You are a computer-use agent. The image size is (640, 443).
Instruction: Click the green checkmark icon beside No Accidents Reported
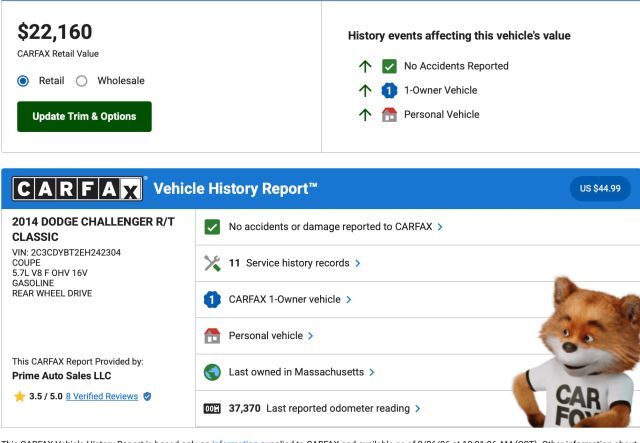(389, 66)
